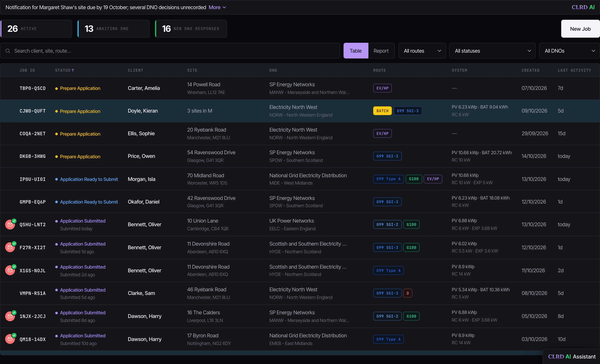The width and height of the screenshot is (600, 364).
Task: Click job ID GMPB-EQ6P
Action: pos(33,202)
